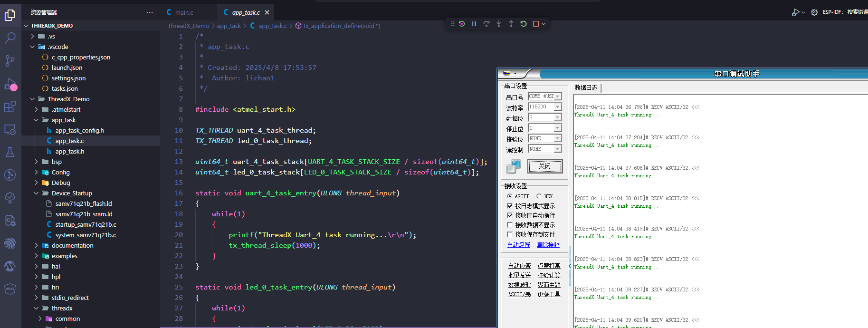The width and height of the screenshot is (868, 328).
Task: Close the app_task.c editor tab
Action: click(267, 12)
